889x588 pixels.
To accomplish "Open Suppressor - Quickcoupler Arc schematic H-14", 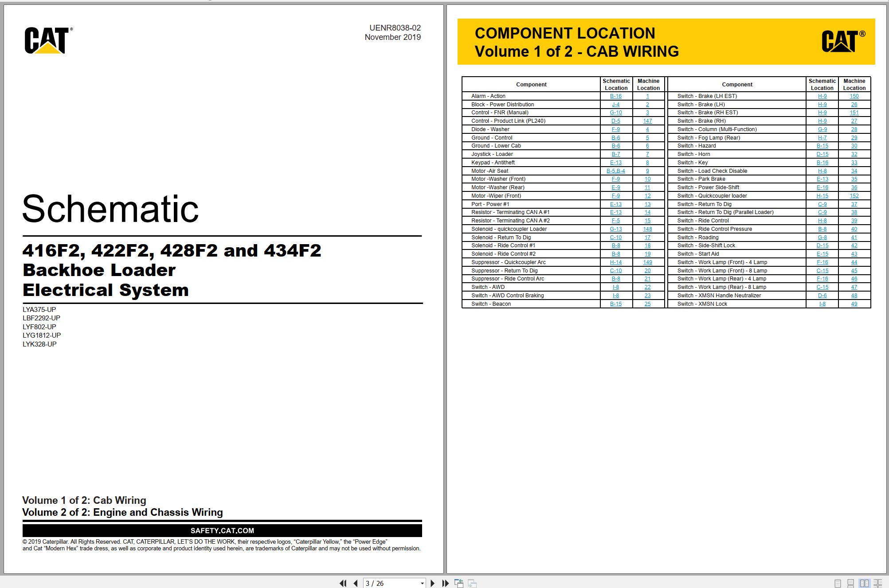I will pyautogui.click(x=615, y=262).
